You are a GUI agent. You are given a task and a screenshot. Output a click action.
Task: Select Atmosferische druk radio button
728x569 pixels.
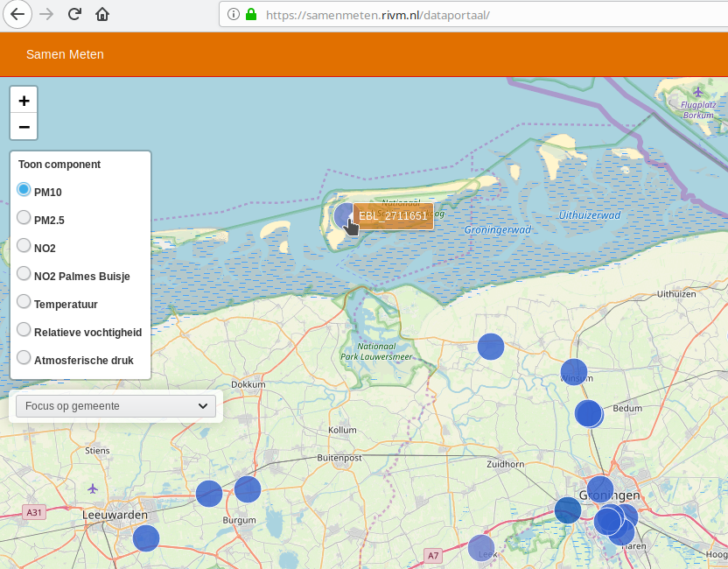(24, 358)
